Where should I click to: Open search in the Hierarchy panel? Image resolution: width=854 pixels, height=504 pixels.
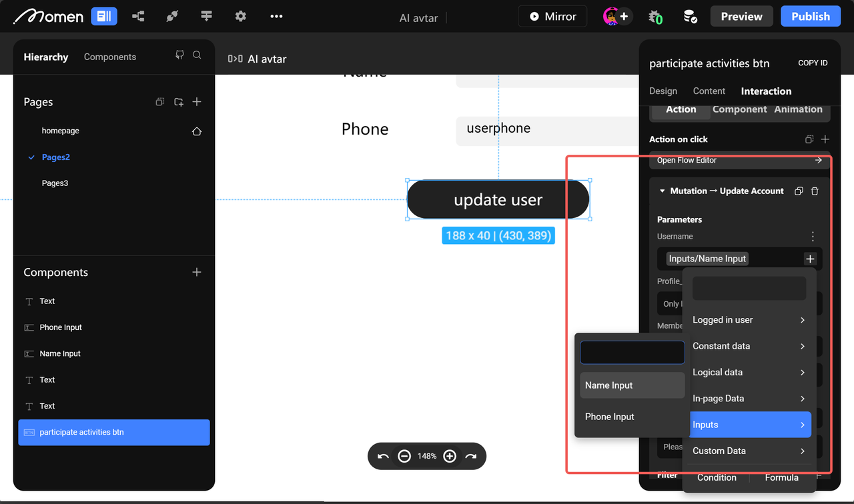(x=197, y=56)
